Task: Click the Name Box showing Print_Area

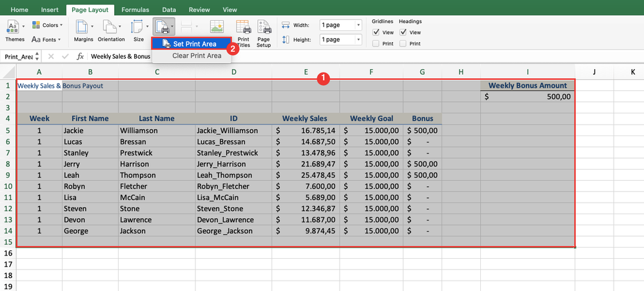Action: coord(17,57)
